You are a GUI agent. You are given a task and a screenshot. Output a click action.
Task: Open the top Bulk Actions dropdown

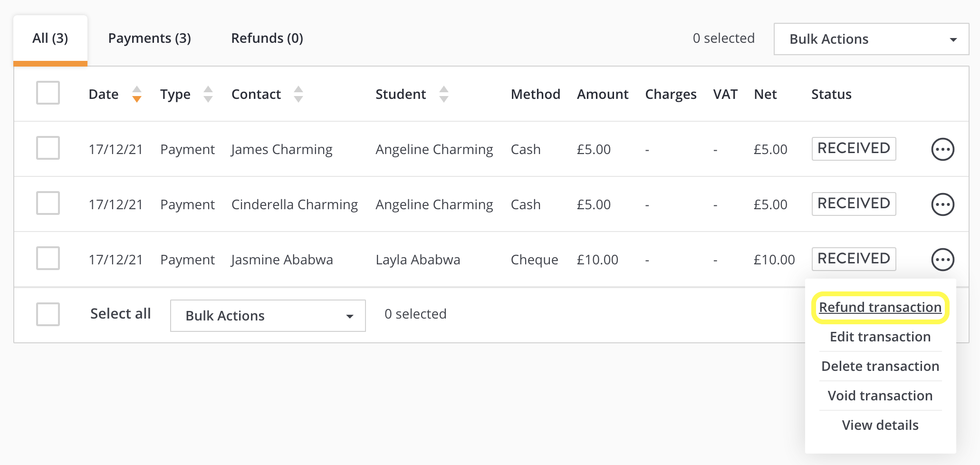click(x=871, y=39)
